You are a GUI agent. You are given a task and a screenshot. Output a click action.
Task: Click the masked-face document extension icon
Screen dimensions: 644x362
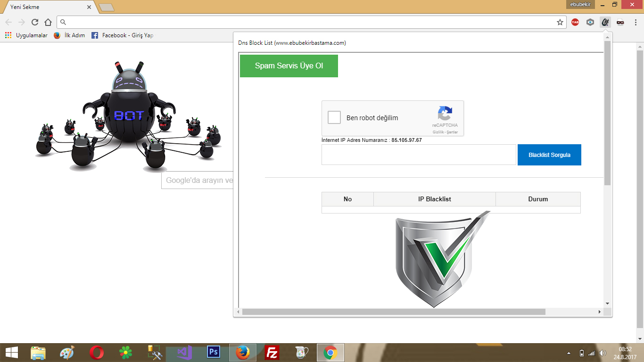(620, 22)
